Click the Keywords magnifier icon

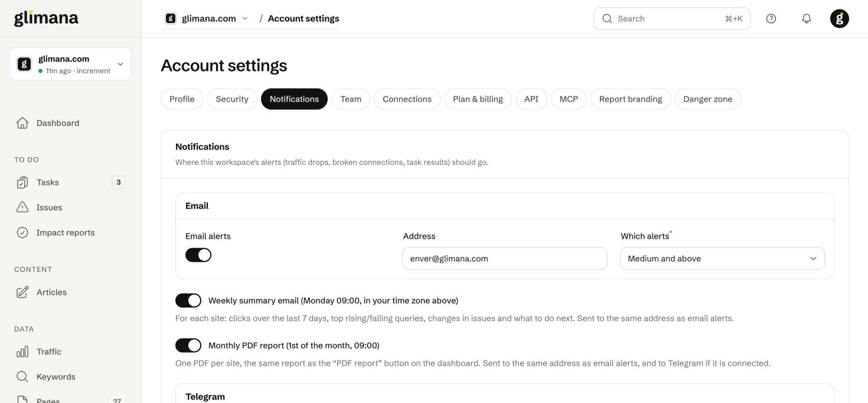[22, 377]
